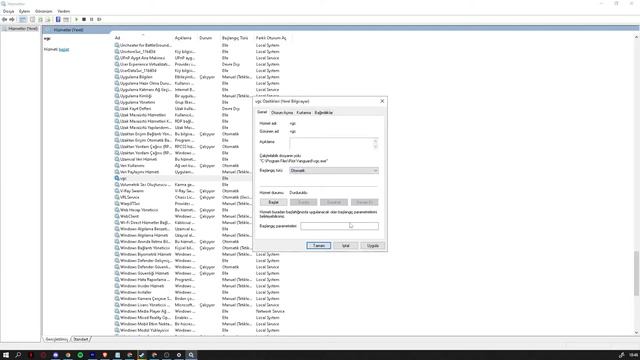Viewport: 640px width, 360px height.
Task: Open Help from the toolbar icon
Action: 58,19
